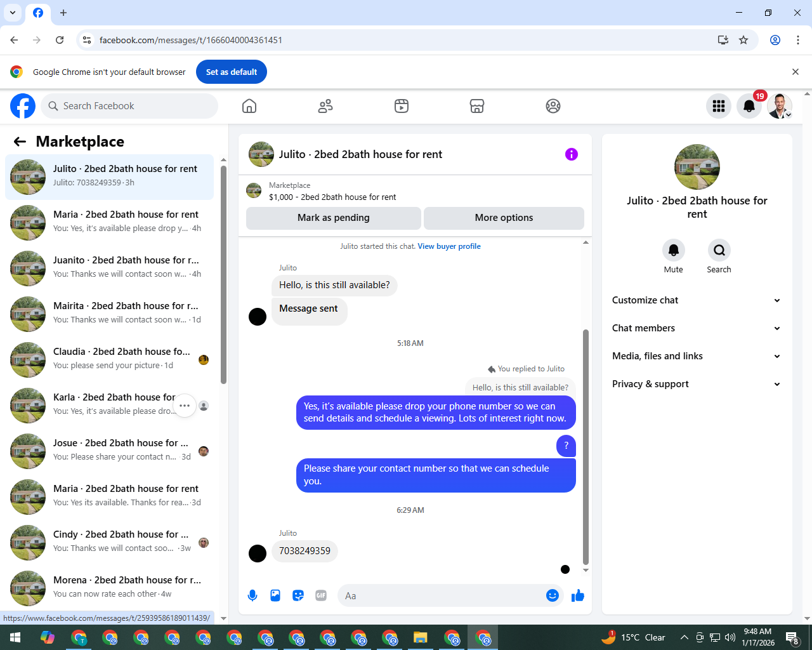
Task: Show hidden system tray icons chevron
Action: click(x=684, y=637)
